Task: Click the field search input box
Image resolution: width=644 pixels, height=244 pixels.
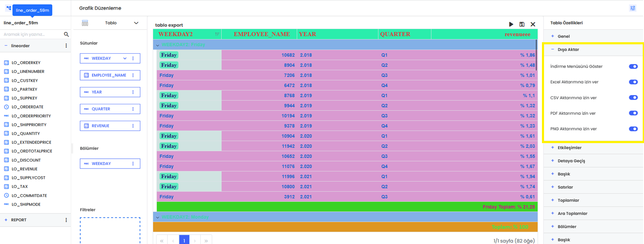Action: (32, 34)
